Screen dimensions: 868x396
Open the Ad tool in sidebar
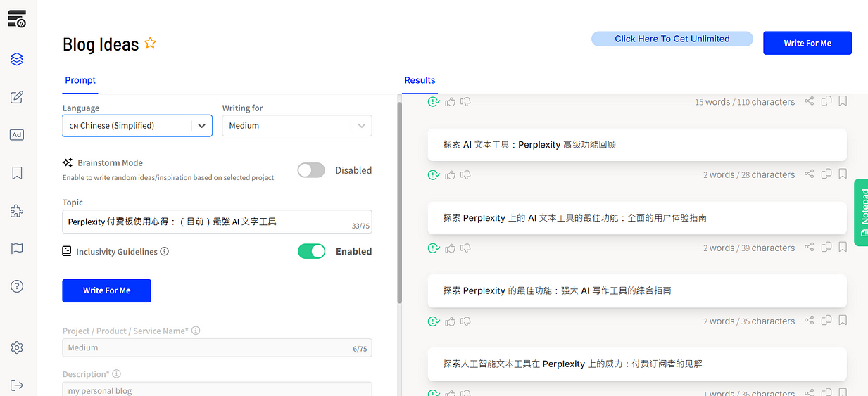click(x=17, y=134)
